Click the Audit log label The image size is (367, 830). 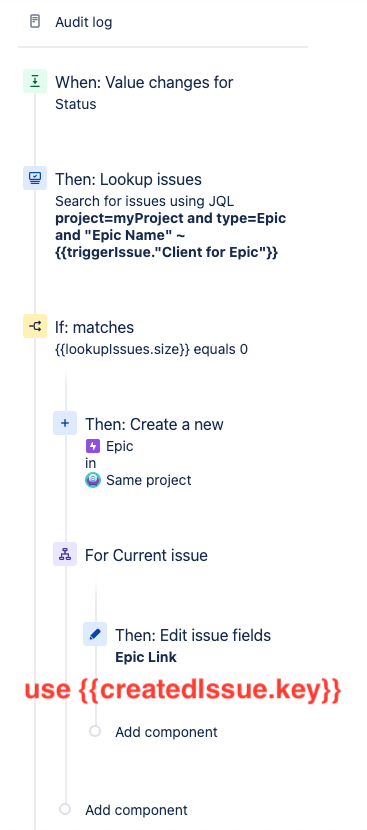tap(84, 22)
